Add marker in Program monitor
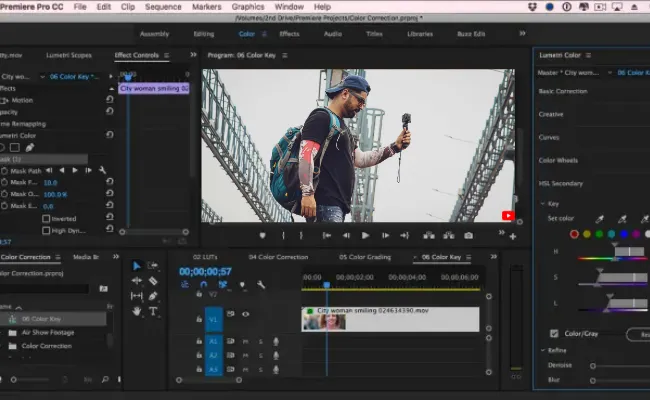 (262, 235)
